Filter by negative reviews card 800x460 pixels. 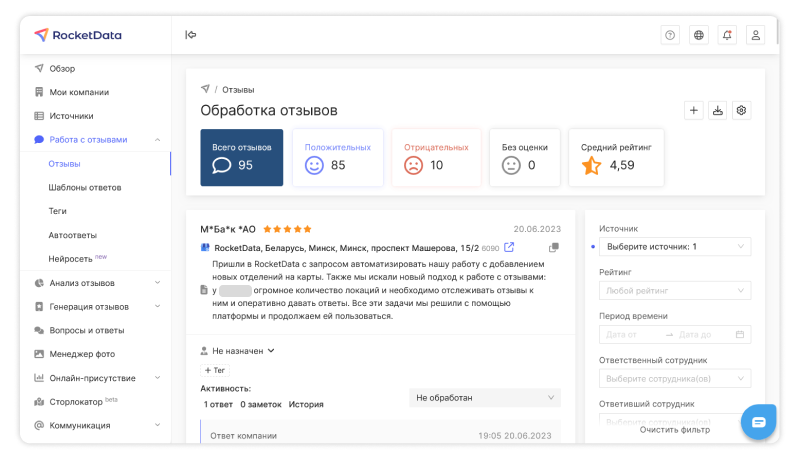coord(436,157)
